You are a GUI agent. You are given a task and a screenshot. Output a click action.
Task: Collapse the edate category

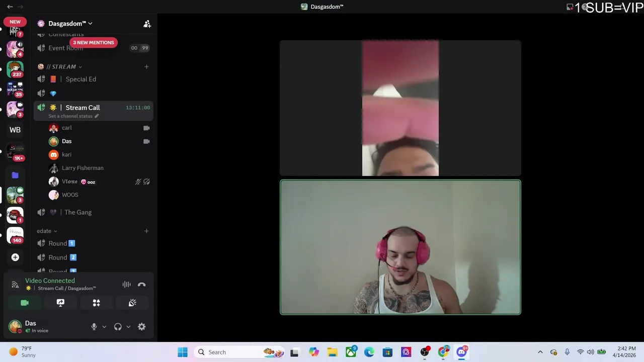pos(47,231)
